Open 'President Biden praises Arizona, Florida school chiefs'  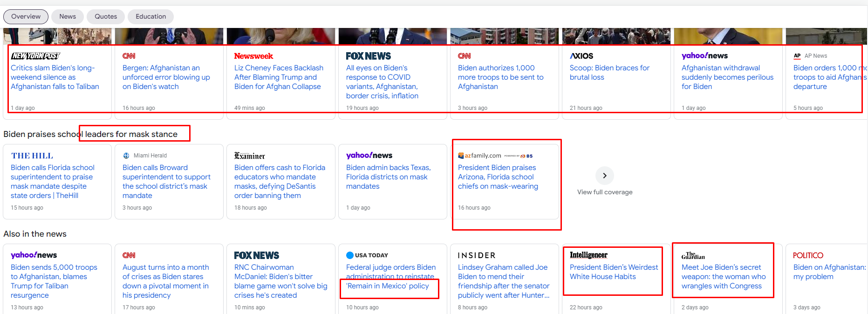pyautogui.click(x=498, y=177)
